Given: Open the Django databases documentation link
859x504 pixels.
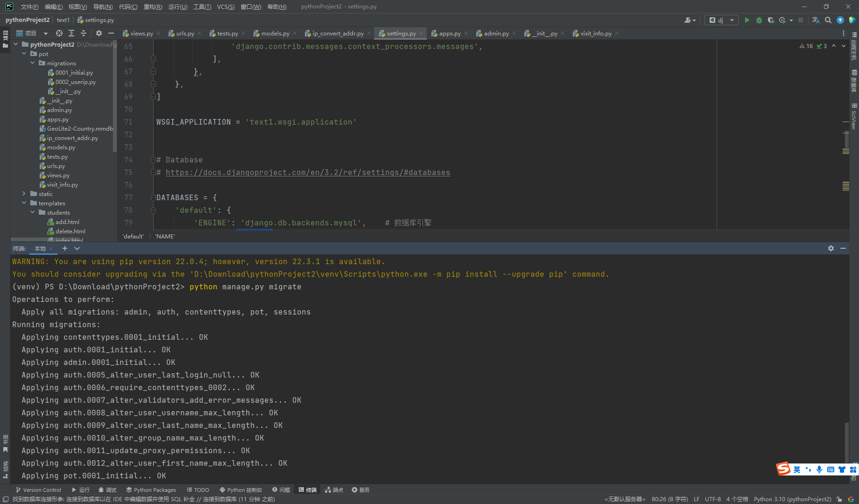Looking at the screenshot, I should pos(308,173).
